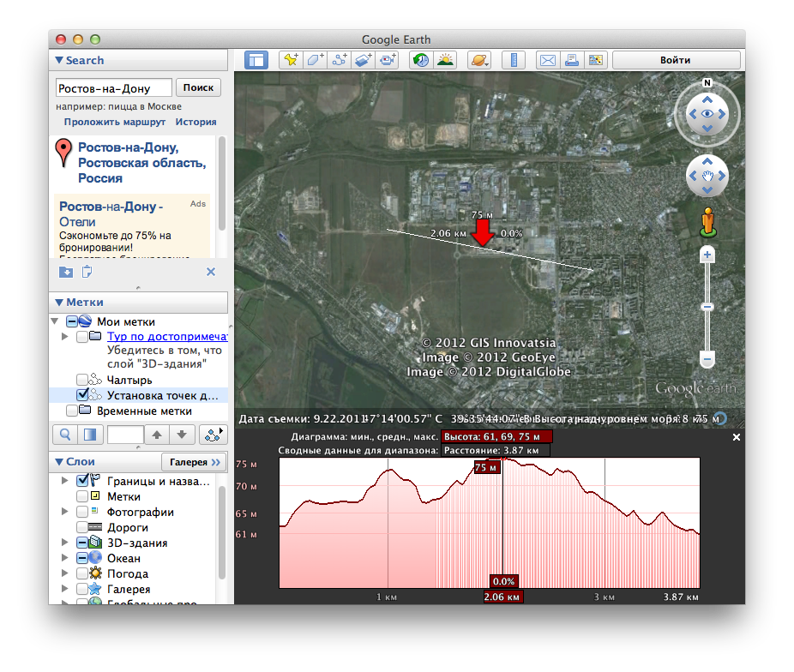
Task: Collapse the Мои метки tree folder
Action: [x=55, y=321]
